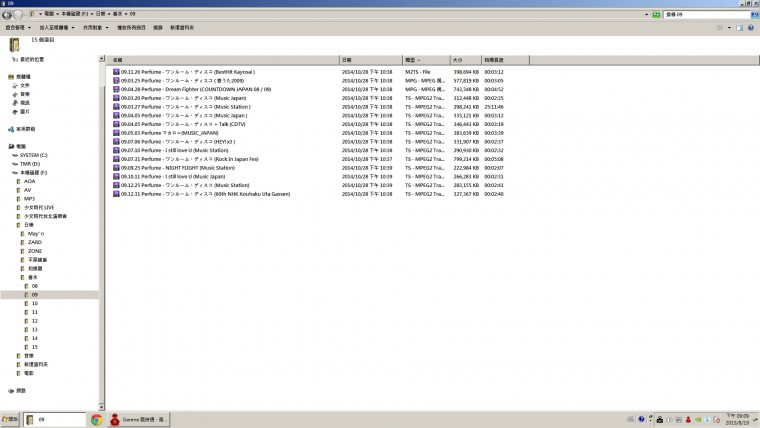Image resolution: width=760 pixels, height=428 pixels.
Task: Click the sidebar scrollbar up arrow
Action: (101, 59)
